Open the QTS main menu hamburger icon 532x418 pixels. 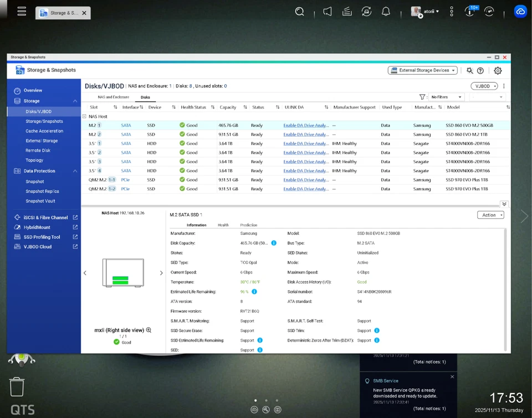[22, 11]
